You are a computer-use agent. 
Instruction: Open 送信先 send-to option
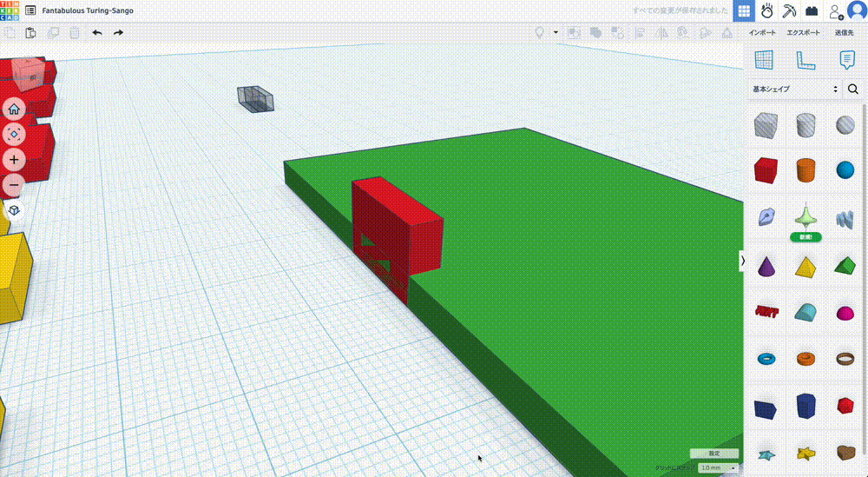[844, 33]
